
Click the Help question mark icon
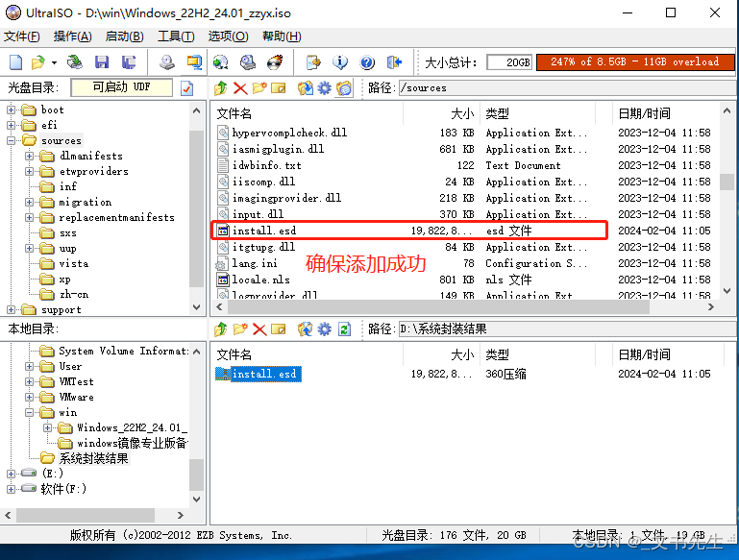pos(367,62)
